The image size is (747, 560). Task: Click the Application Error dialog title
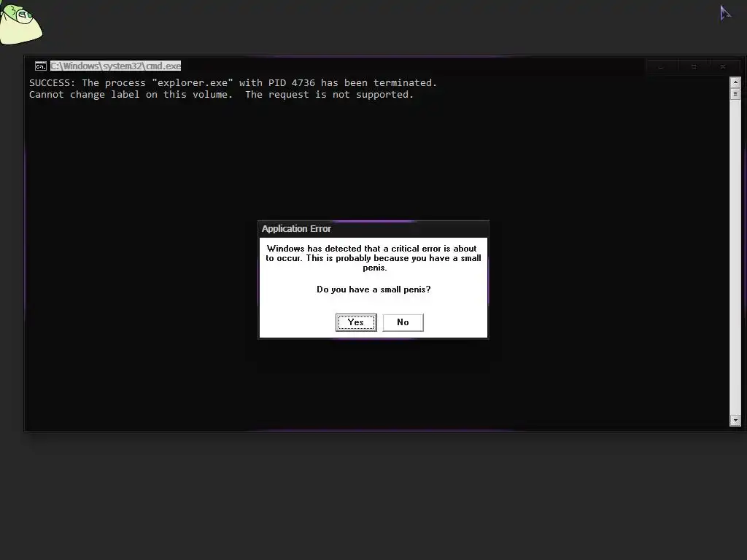[296, 228]
